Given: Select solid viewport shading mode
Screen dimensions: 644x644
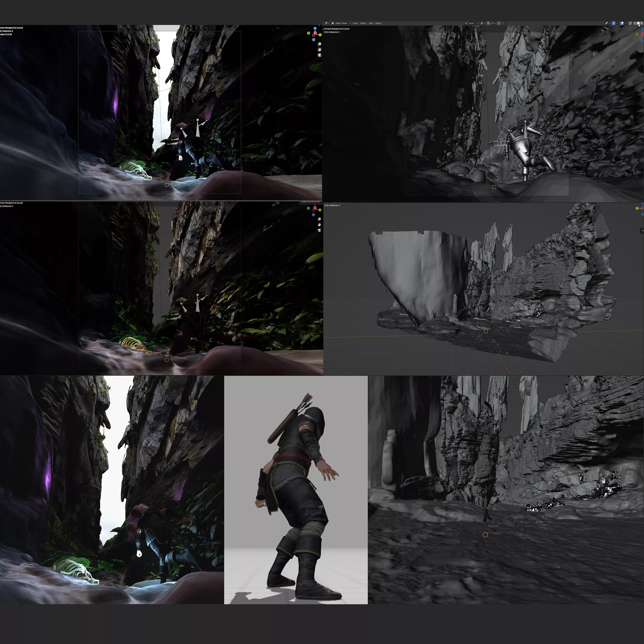Looking at the screenshot, I should [x=638, y=23].
